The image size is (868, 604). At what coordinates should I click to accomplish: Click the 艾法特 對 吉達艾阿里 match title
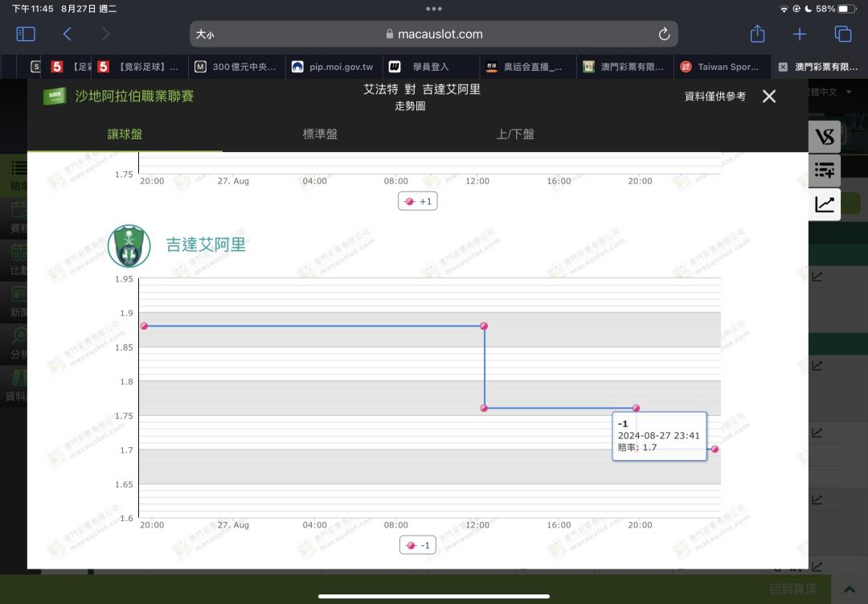pos(422,89)
